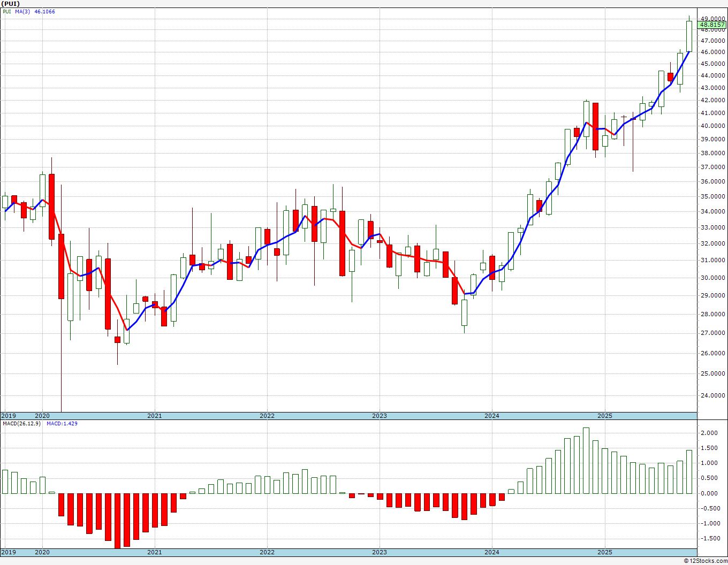Click the 27.0000 price axis label
Image resolution: width=728 pixels, height=565 pixels.
point(712,333)
